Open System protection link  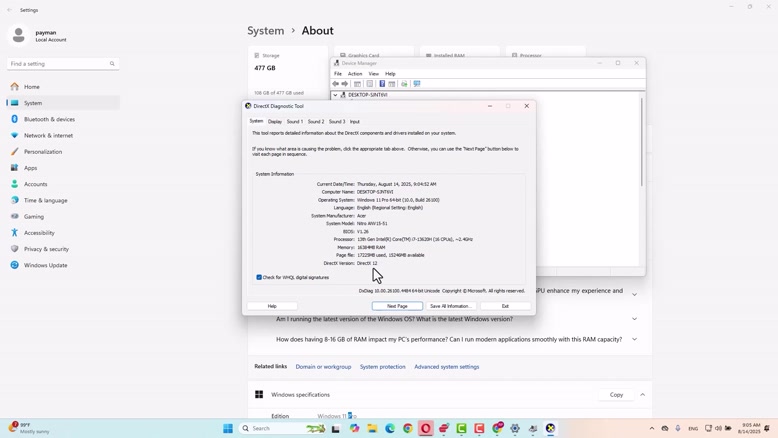click(383, 367)
